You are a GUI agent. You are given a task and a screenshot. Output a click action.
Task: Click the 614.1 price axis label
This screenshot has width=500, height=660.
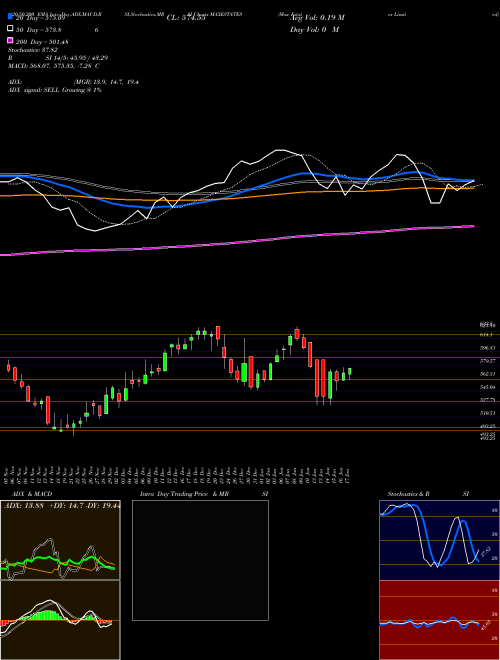pyautogui.click(x=486, y=335)
